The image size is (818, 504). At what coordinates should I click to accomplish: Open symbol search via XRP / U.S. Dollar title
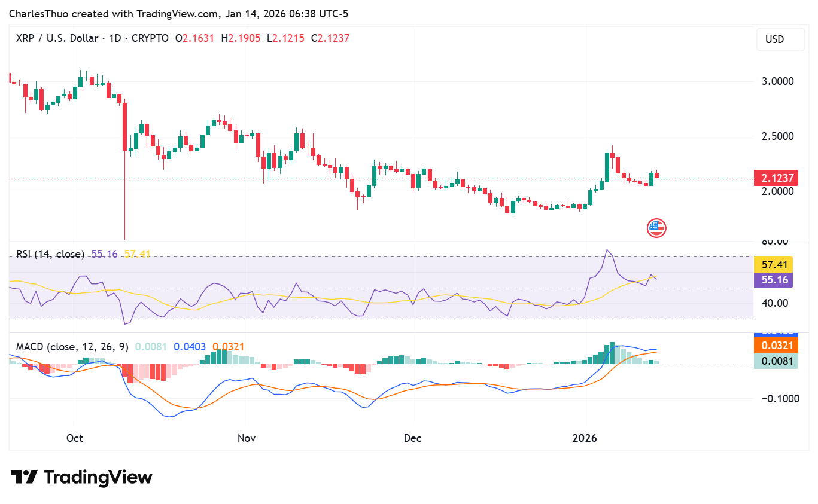[x=57, y=38]
